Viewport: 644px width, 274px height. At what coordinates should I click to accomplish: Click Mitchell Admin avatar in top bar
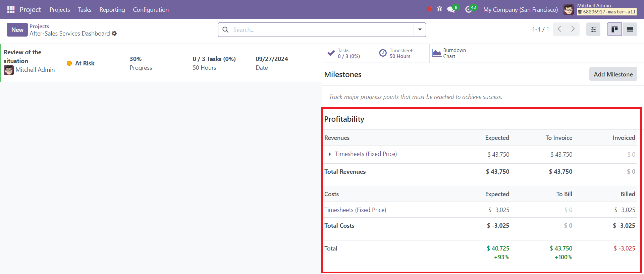click(x=569, y=9)
